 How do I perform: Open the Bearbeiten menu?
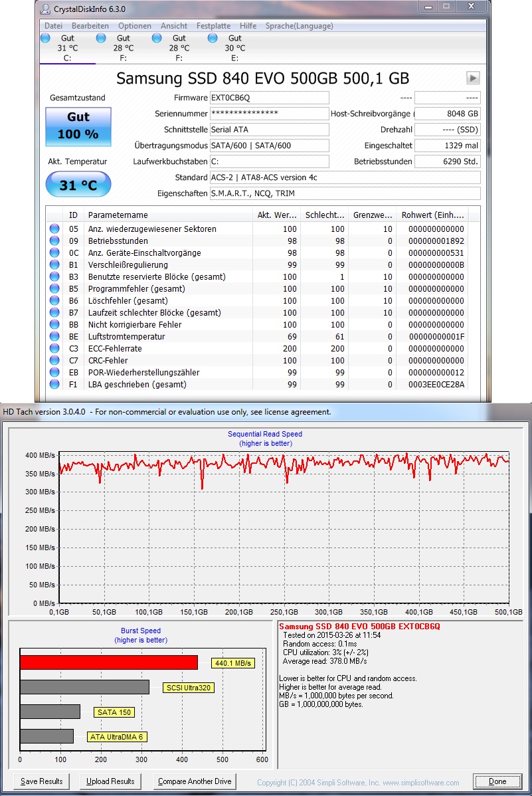pos(90,26)
